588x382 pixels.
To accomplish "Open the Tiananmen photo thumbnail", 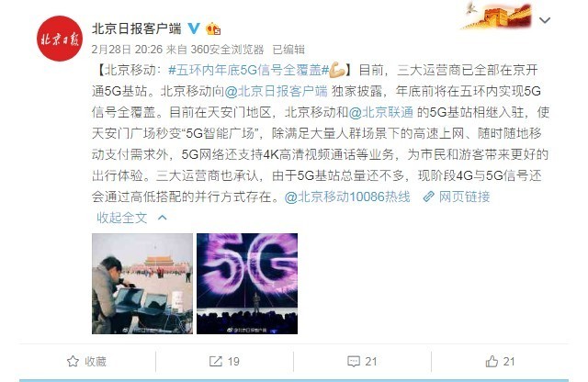I will coord(142,284).
